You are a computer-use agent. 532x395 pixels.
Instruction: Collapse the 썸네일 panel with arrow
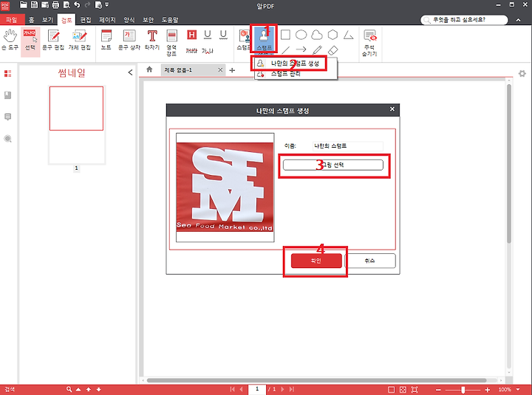pos(130,72)
